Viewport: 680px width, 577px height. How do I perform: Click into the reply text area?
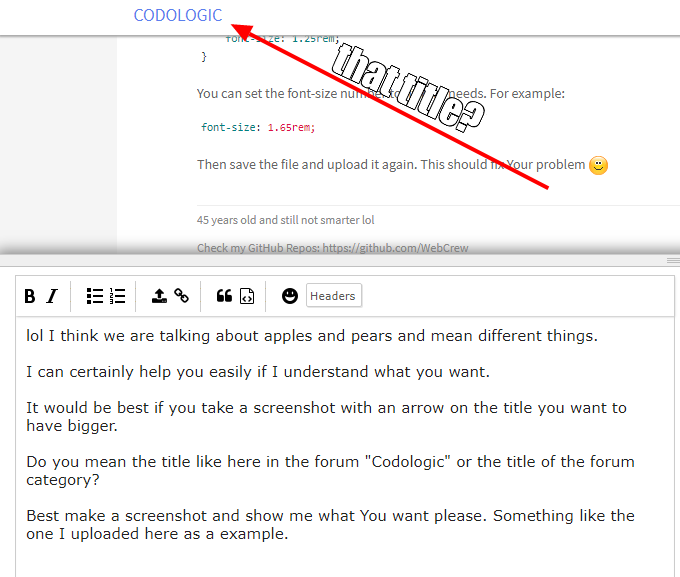345,447
